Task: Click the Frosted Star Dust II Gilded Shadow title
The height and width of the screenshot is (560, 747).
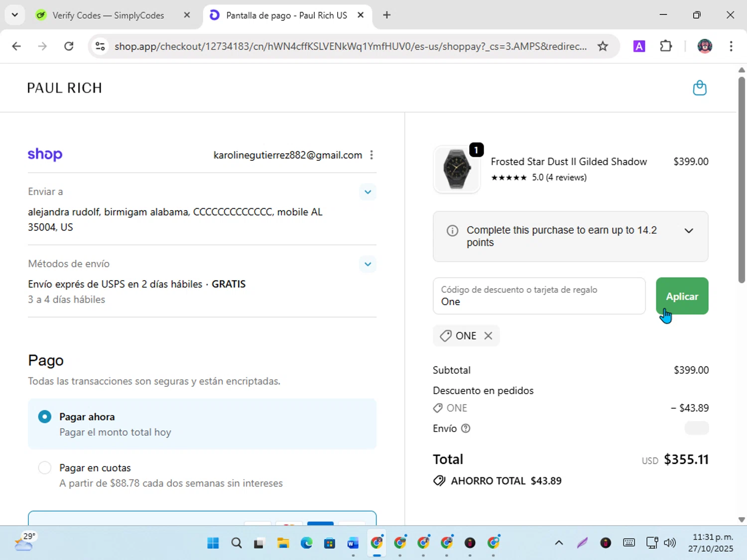Action: tap(569, 162)
